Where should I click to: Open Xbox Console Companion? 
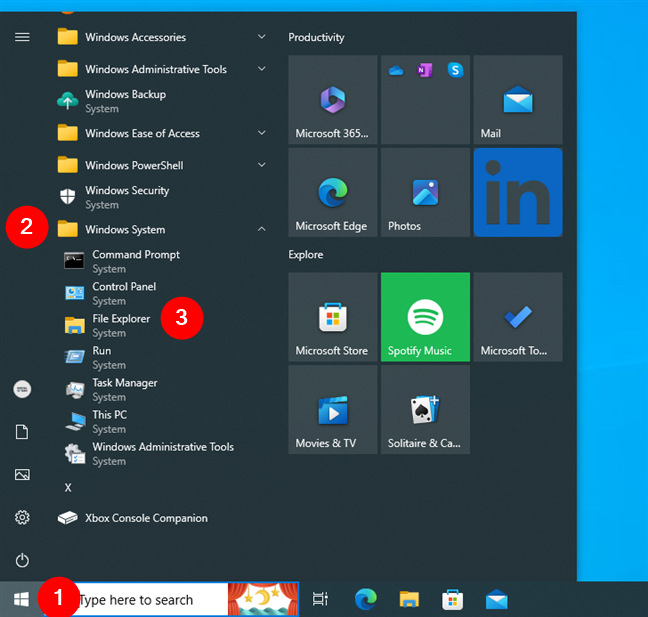(162, 518)
